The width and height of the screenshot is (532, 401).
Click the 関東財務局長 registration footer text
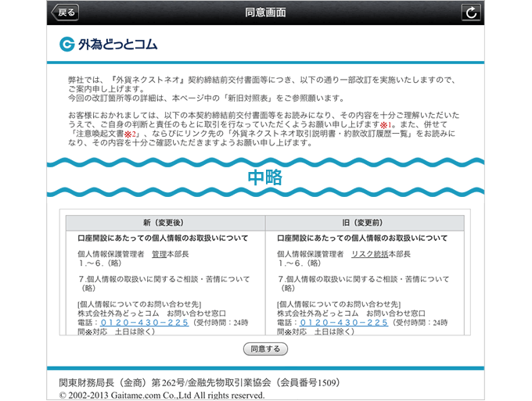pyautogui.click(x=199, y=383)
